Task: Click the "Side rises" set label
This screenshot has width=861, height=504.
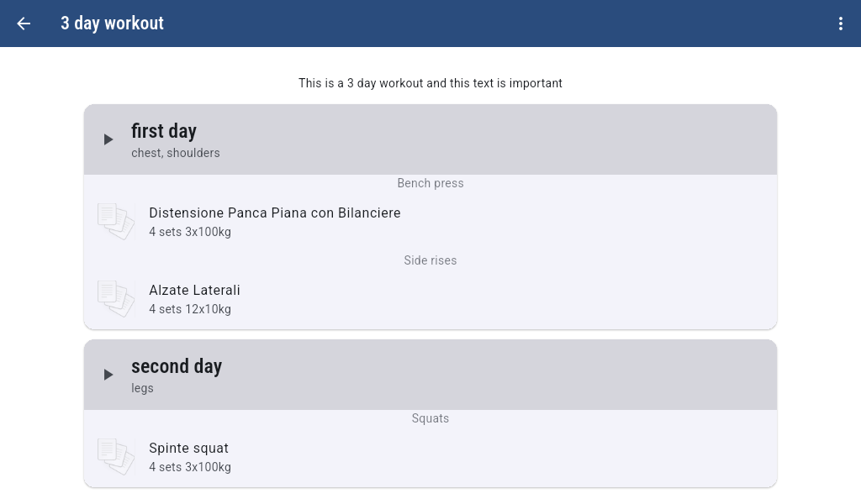Action: pos(430,260)
